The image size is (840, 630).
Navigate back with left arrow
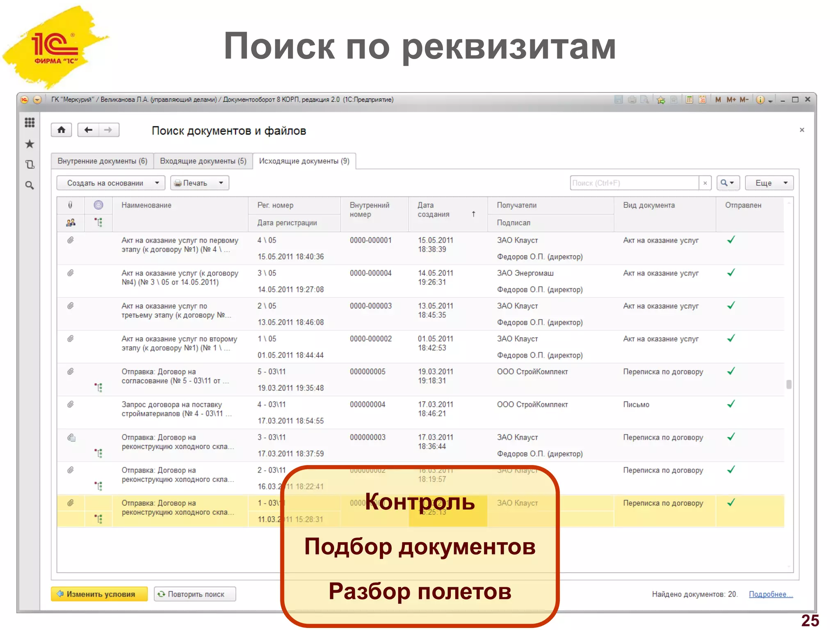[88, 130]
